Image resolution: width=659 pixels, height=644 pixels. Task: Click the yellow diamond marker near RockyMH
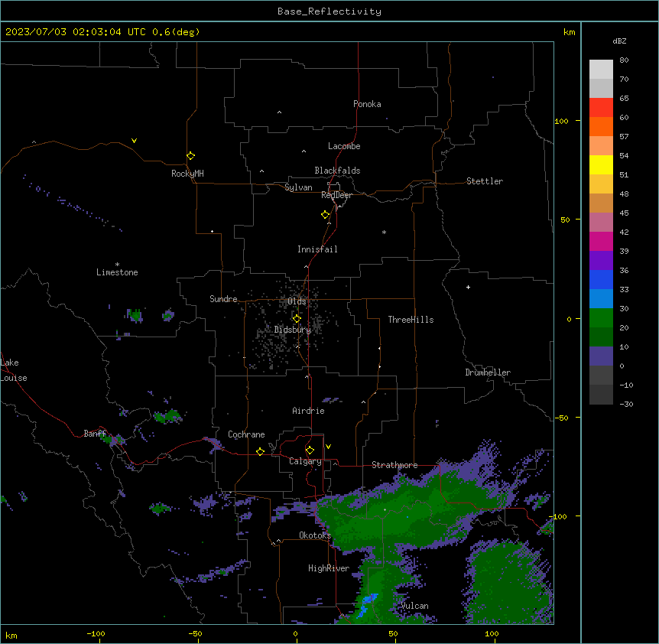[x=191, y=156]
